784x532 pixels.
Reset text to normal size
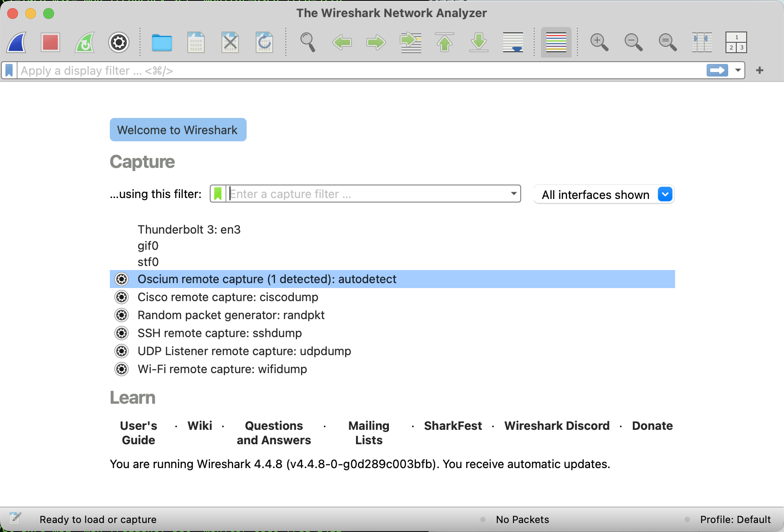(668, 42)
